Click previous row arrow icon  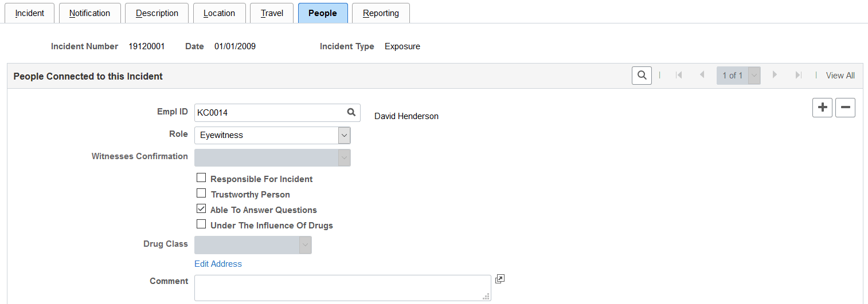point(702,76)
